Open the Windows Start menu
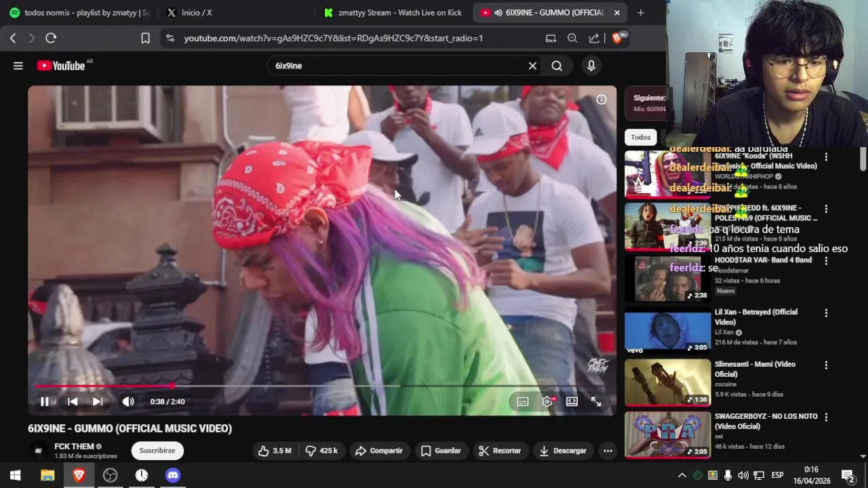This screenshot has width=868, height=488. coord(15,475)
